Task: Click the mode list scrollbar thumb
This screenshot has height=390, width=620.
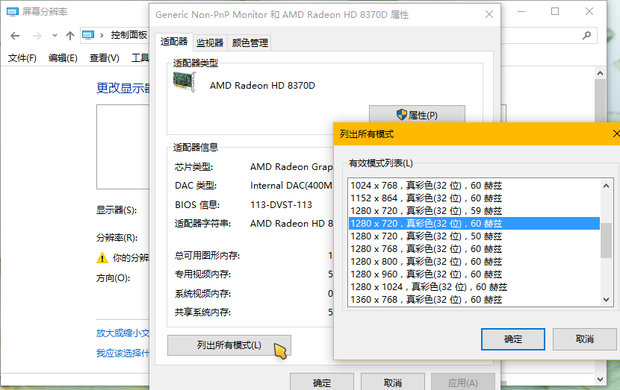Action: pyautogui.click(x=606, y=240)
